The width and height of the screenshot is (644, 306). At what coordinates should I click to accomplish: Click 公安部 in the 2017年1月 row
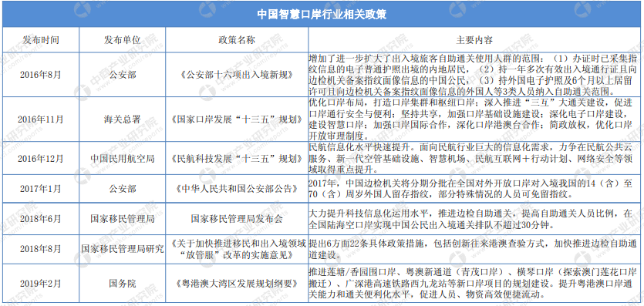coord(122,189)
